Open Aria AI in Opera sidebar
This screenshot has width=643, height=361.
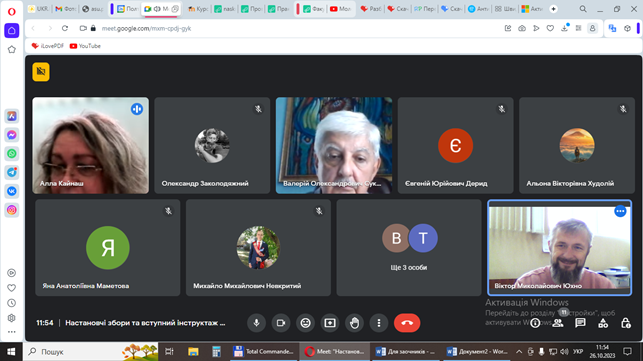pyautogui.click(x=11, y=116)
